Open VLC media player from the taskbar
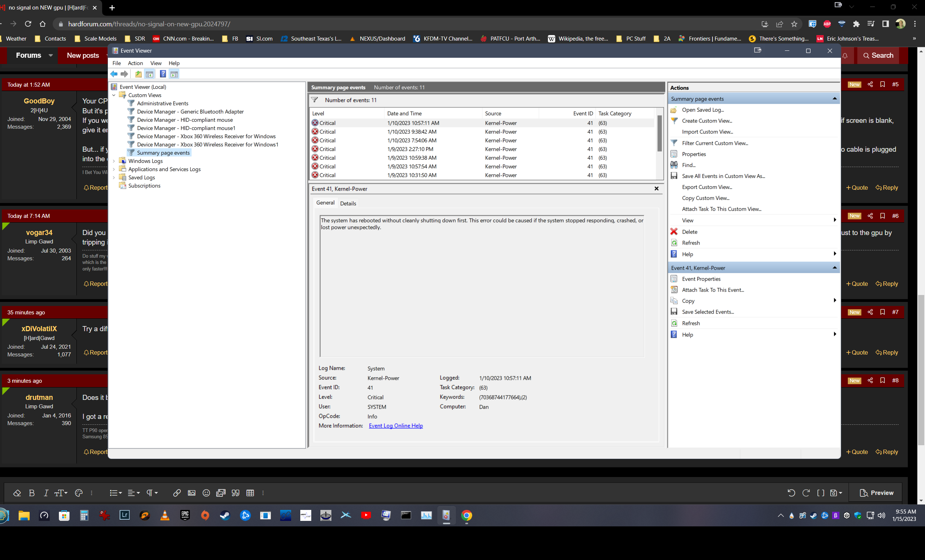 165,516
